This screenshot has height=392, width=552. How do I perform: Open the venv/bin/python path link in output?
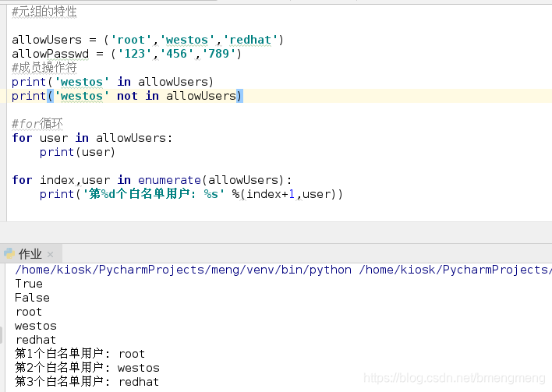[183, 270]
